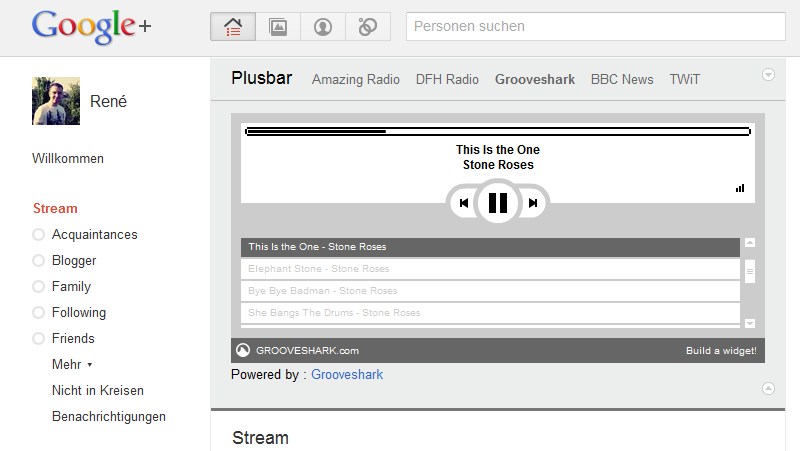Open Nicht in Kreisen in sidebar
Image resolution: width=800 pixels, height=451 pixels.
(97, 390)
